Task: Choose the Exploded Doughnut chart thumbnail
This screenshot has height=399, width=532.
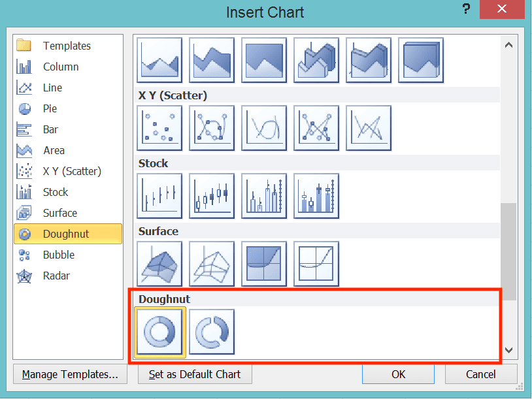Action: (x=212, y=332)
